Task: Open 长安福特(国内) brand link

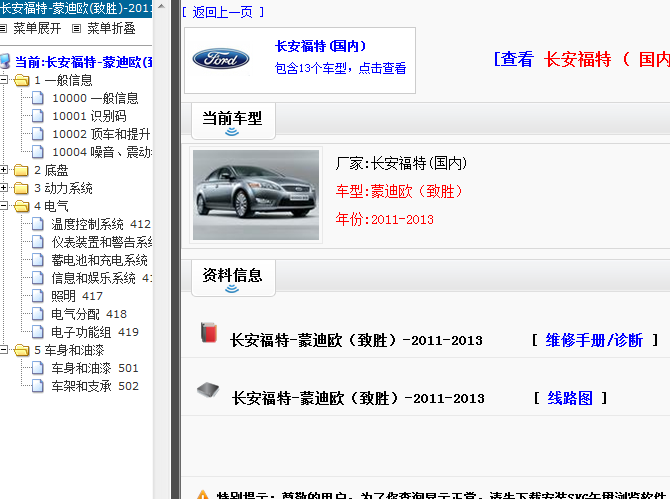Action: [321, 46]
